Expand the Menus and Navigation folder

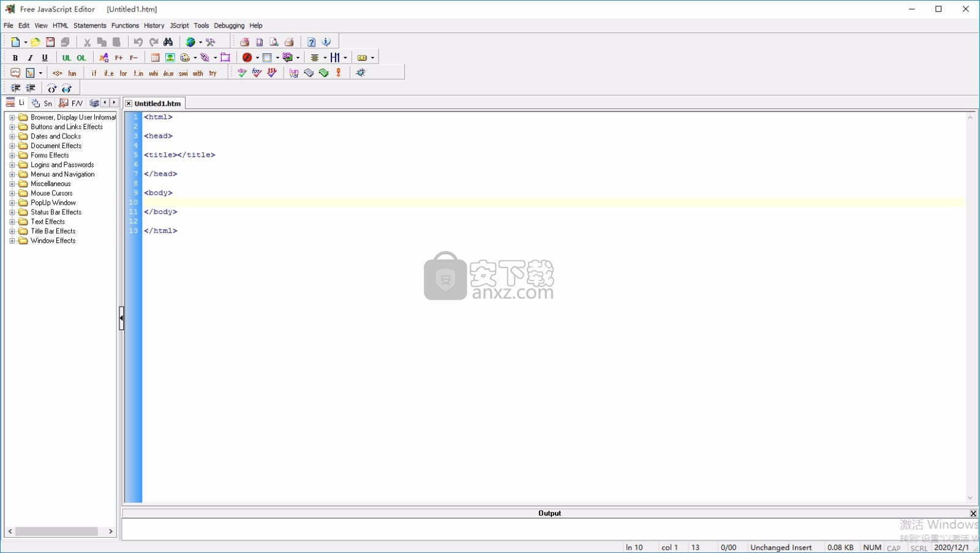tap(12, 175)
